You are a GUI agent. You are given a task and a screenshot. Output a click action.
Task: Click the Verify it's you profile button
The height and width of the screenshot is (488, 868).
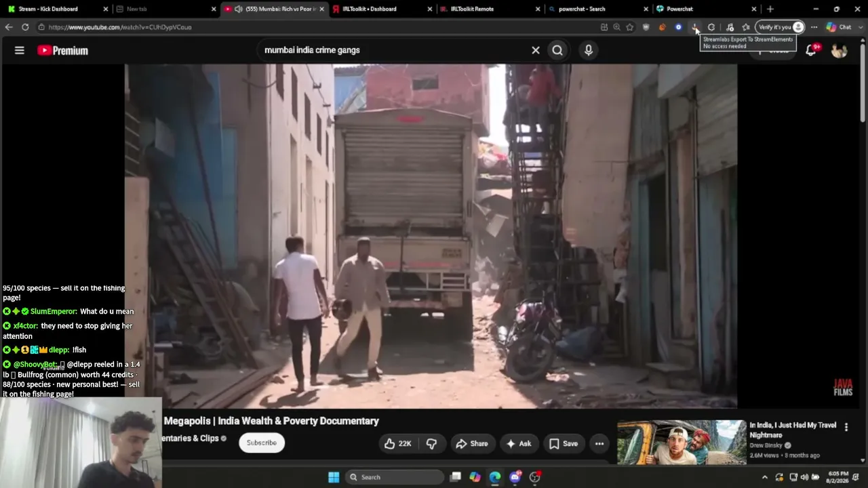(x=781, y=27)
